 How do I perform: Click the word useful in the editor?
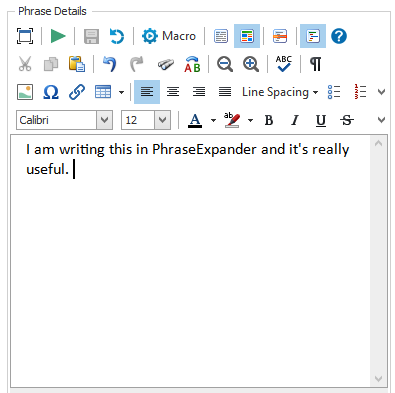[x=45, y=169]
